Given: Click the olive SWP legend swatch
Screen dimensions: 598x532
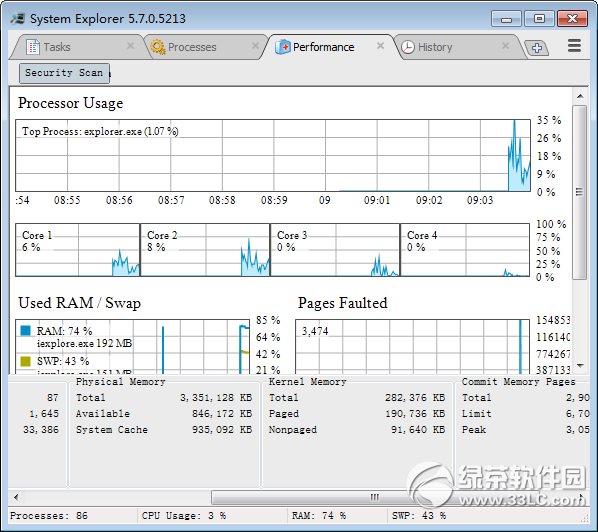Looking at the screenshot, I should pos(25,361).
